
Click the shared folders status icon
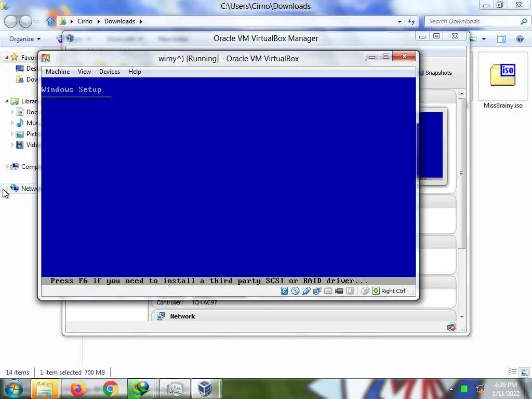point(328,291)
